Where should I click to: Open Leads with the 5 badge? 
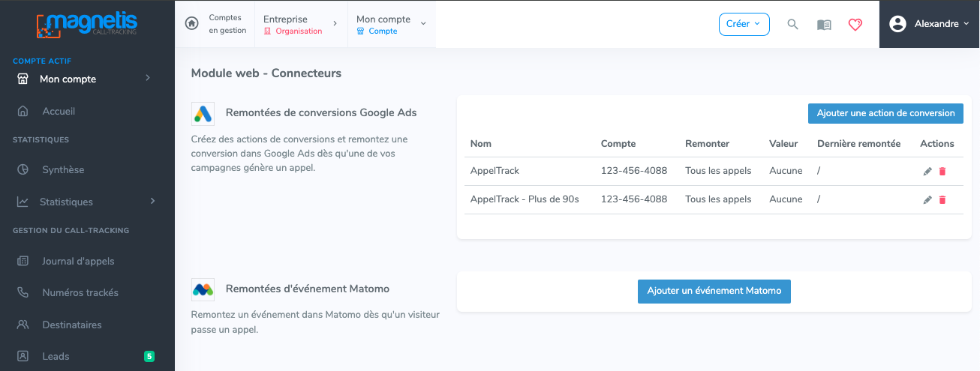coord(87,356)
